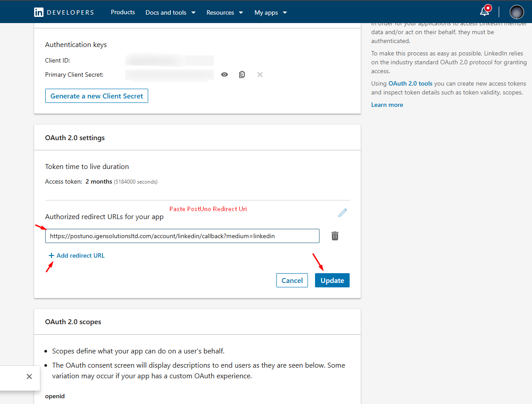
Task: Expand the Docs and tools dropdown
Action: pyautogui.click(x=170, y=12)
